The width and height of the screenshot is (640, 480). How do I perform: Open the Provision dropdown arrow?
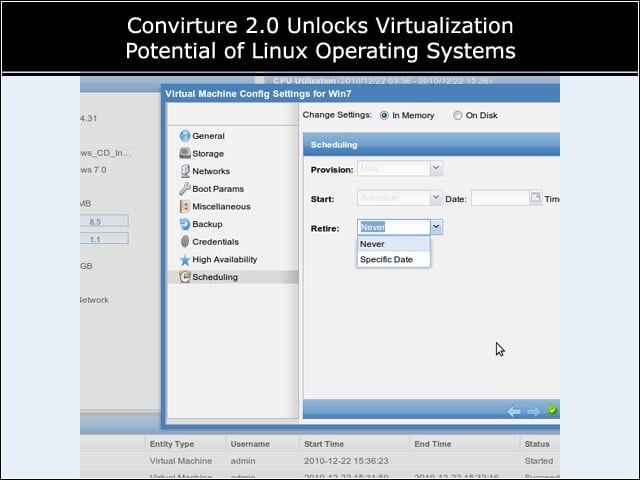tap(436, 168)
